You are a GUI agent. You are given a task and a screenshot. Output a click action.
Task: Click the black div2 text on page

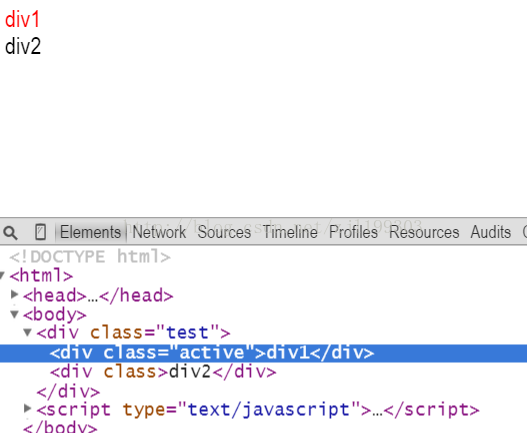23,46
